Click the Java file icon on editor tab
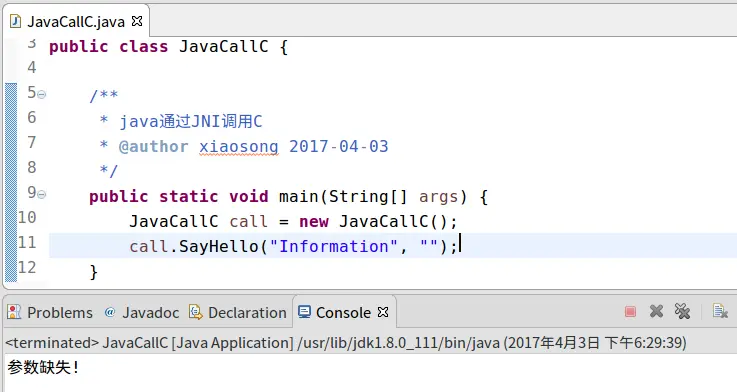Viewport: 737px width, 392px height. [x=16, y=21]
